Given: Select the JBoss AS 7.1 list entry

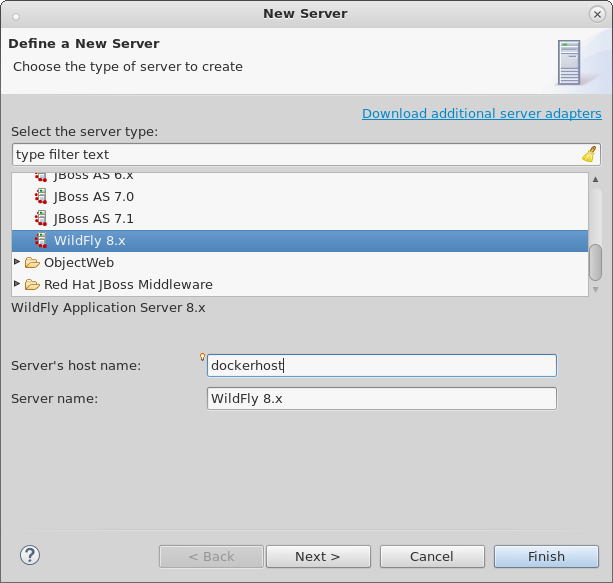Looking at the screenshot, I should pyautogui.click(x=93, y=219).
